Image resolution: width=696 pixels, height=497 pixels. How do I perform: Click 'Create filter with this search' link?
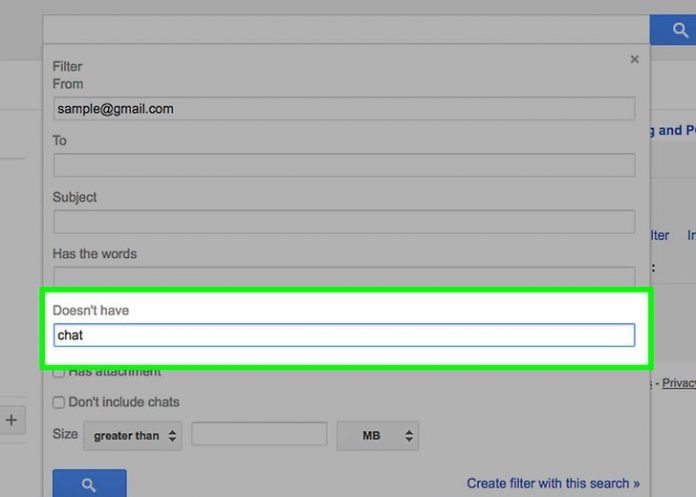pos(553,483)
